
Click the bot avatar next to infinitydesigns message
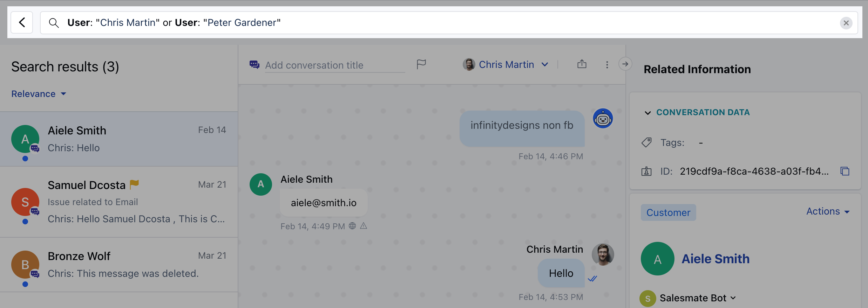click(603, 118)
